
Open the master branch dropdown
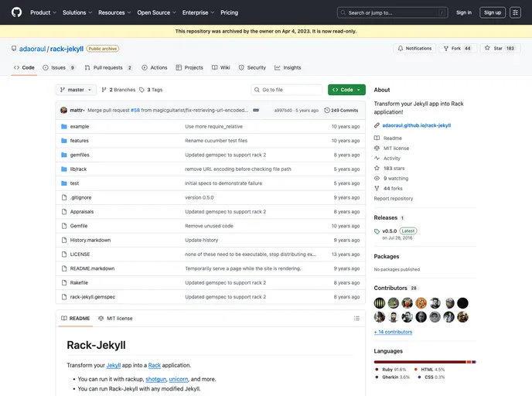76,90
